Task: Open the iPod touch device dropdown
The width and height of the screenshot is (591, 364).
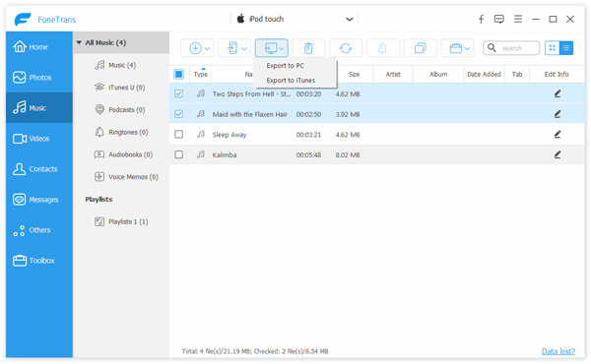Action: 295,19
